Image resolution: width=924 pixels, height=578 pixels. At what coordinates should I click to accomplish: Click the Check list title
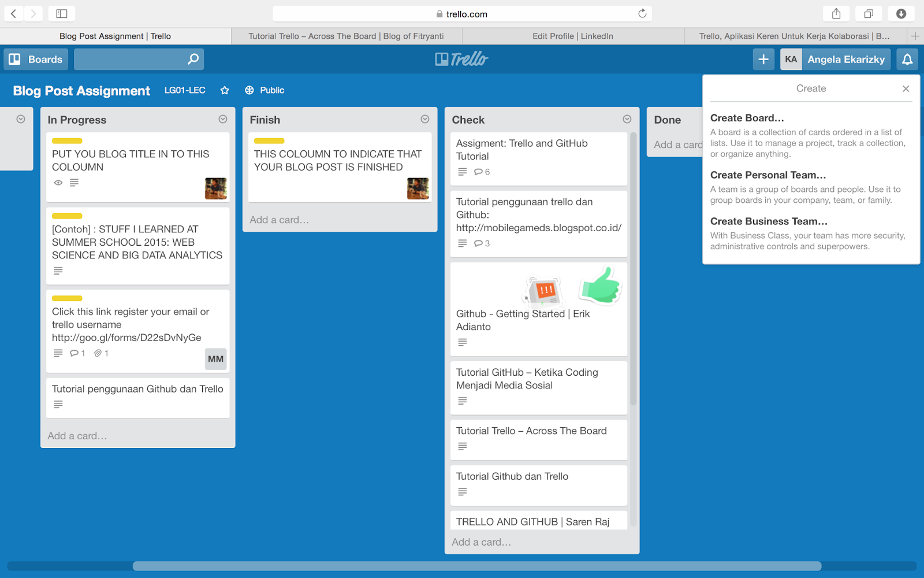pos(468,120)
